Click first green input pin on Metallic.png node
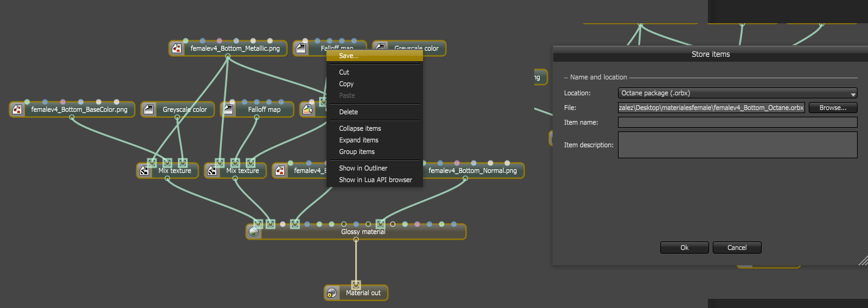 [186, 41]
